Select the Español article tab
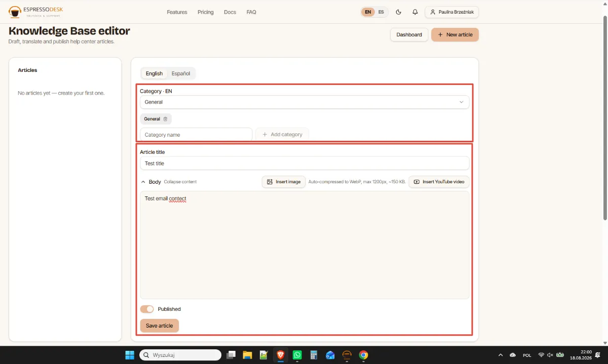Image resolution: width=608 pixels, height=364 pixels. tap(181, 73)
